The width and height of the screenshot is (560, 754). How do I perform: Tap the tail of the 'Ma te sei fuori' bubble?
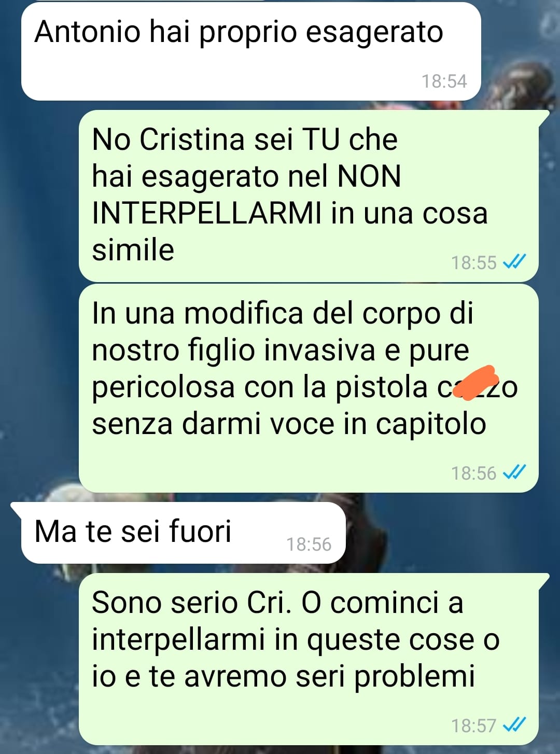pos(17,509)
